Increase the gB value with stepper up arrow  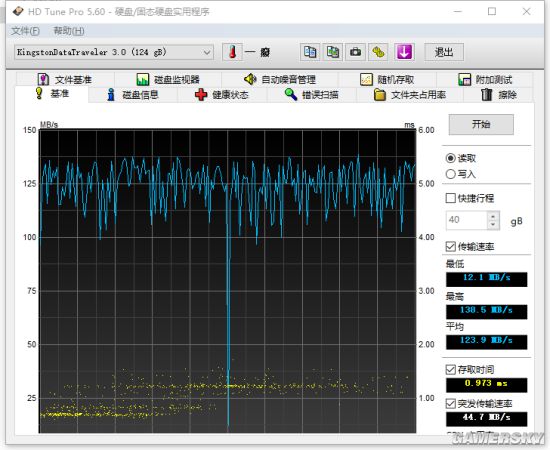pos(493,216)
